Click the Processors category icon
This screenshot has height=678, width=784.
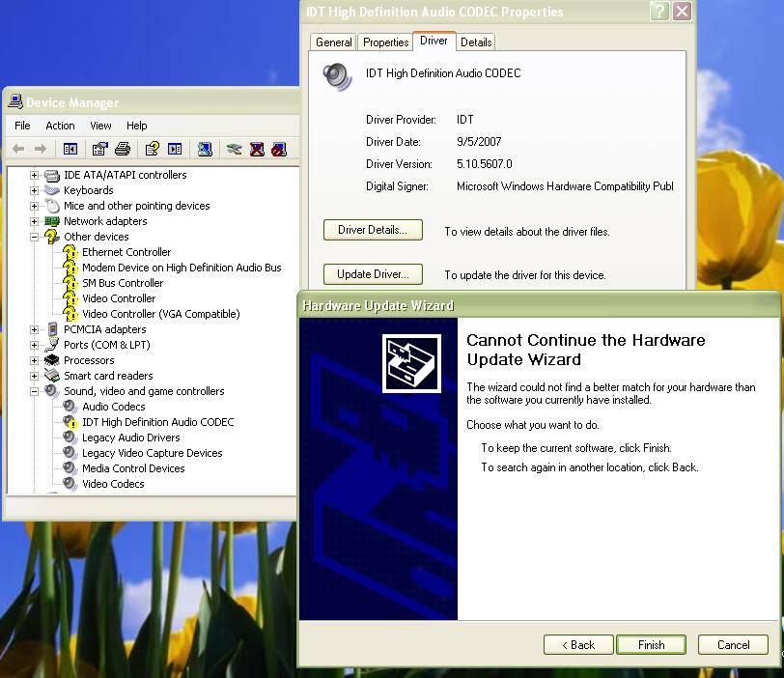pyautogui.click(x=52, y=360)
